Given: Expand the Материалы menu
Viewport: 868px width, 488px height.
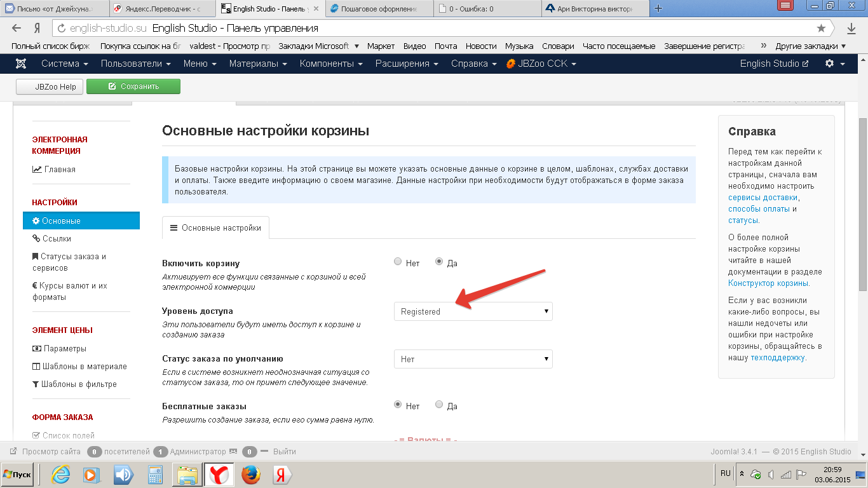Looking at the screenshot, I should (257, 64).
